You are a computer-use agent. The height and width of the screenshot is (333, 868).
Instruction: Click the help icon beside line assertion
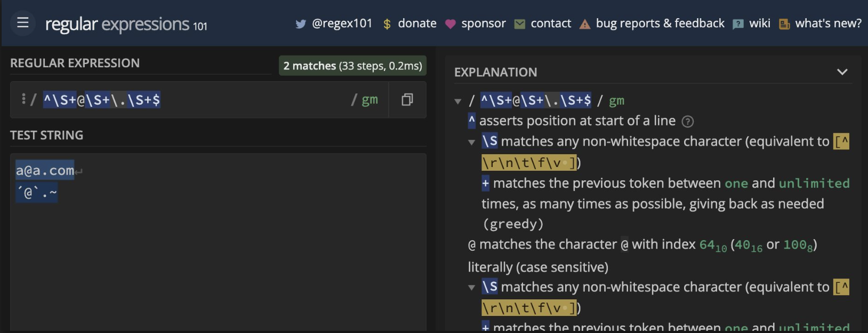click(688, 122)
